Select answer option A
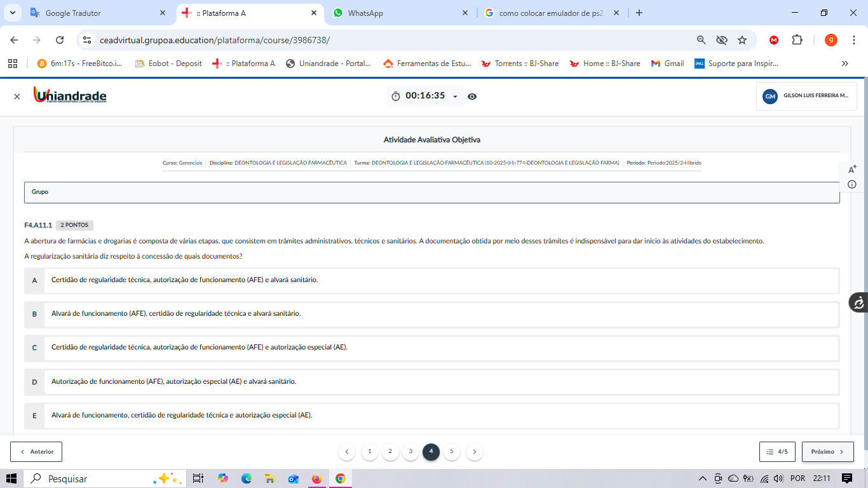Screen dimensions: 868x488 [34, 280]
